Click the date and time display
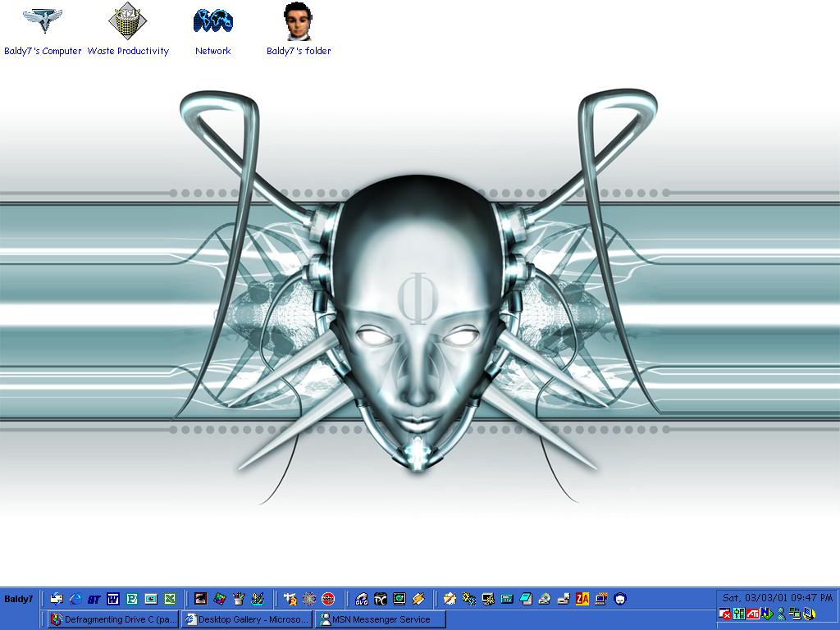The height and width of the screenshot is (630, 840). pos(776,598)
